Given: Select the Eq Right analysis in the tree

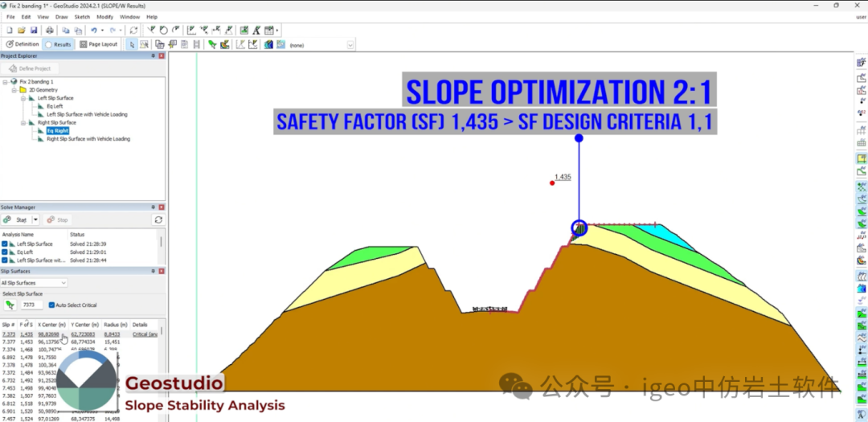Looking at the screenshot, I should pos(58,131).
